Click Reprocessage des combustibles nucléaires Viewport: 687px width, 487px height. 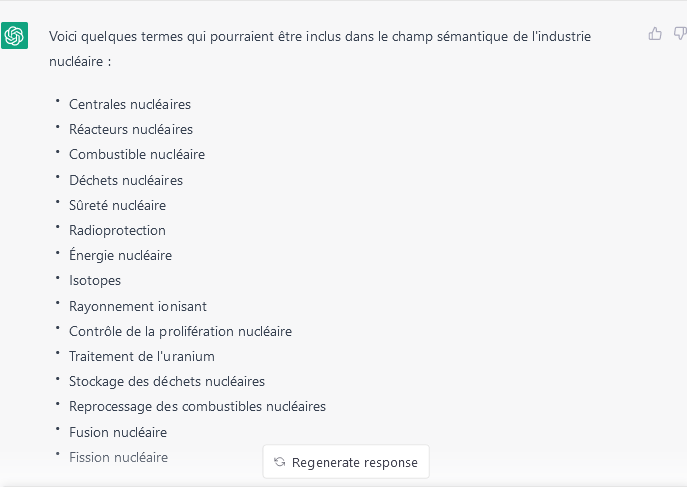point(197,406)
